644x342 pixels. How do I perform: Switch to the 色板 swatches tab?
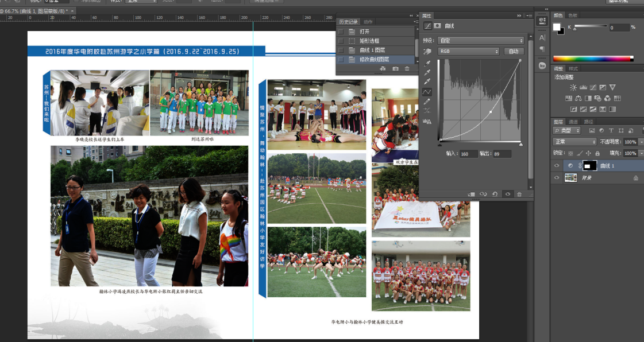tap(573, 15)
